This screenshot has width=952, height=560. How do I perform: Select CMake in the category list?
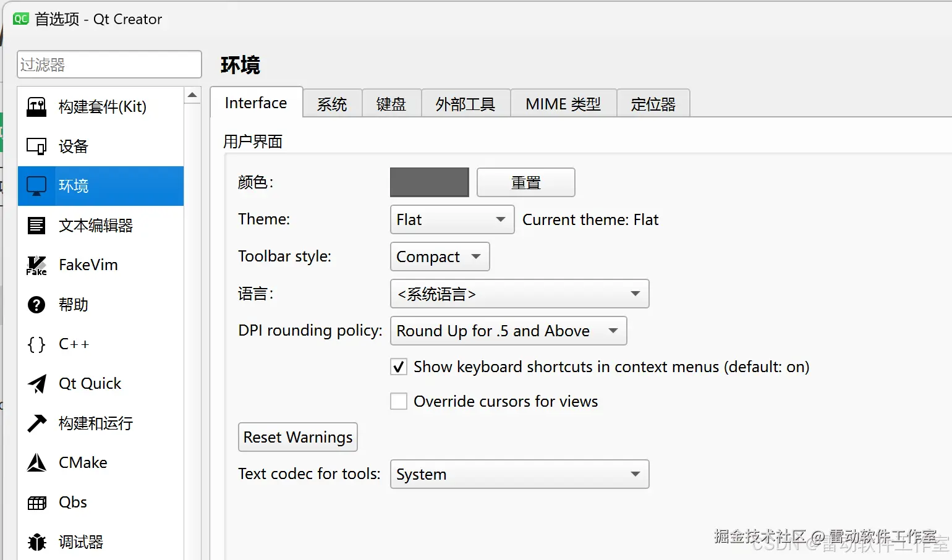click(101, 463)
